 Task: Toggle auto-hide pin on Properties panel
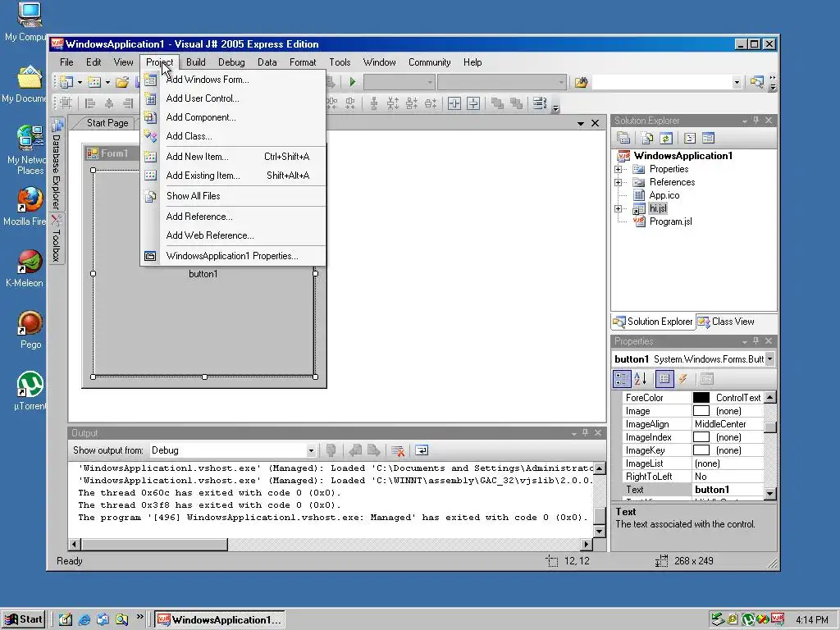coord(756,341)
